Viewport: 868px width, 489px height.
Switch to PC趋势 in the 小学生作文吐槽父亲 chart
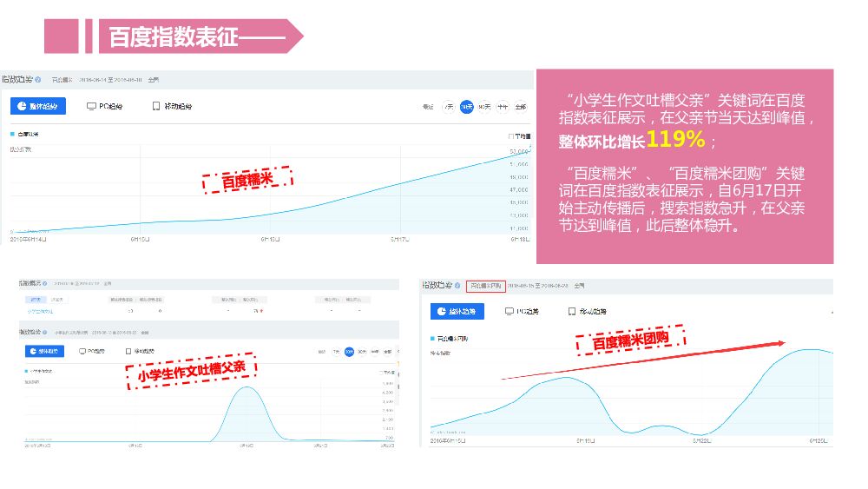92,351
